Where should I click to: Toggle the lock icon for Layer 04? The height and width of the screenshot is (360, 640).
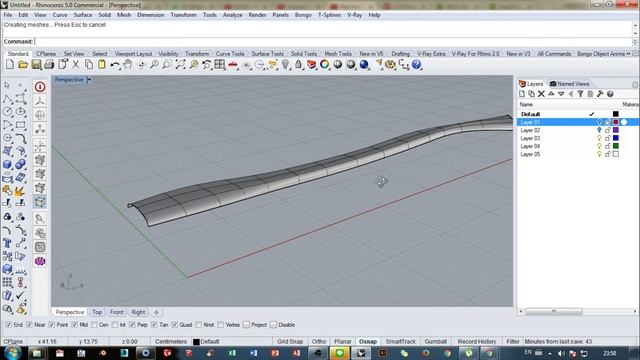(608, 146)
